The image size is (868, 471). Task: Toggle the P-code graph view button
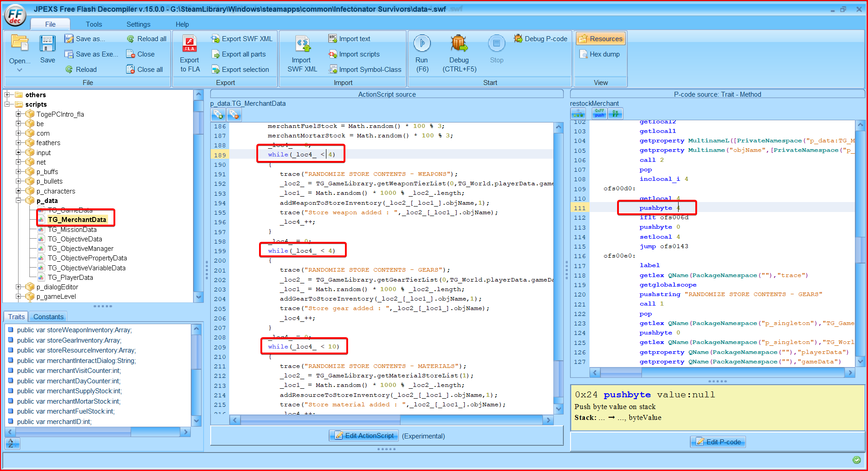point(578,114)
